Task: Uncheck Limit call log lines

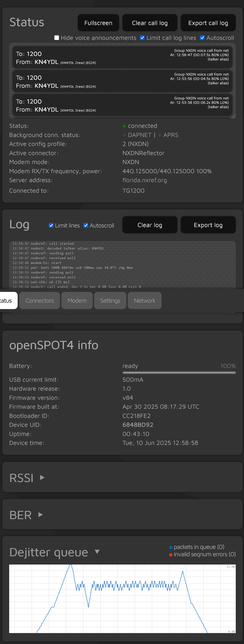Action: click(x=142, y=38)
